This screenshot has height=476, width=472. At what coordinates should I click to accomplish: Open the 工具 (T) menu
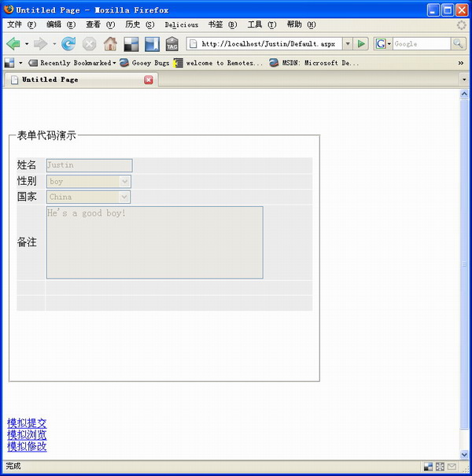[x=262, y=24]
